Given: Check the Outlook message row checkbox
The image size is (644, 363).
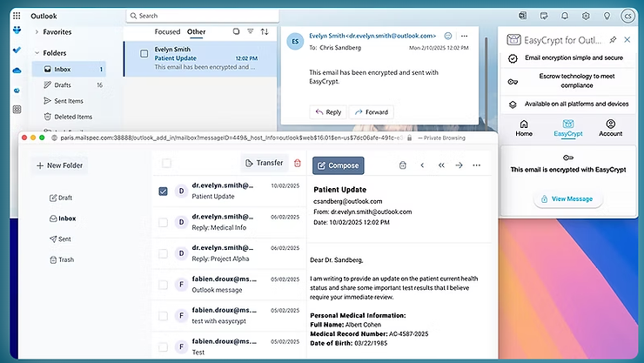Looking at the screenshot, I should 163,285.
